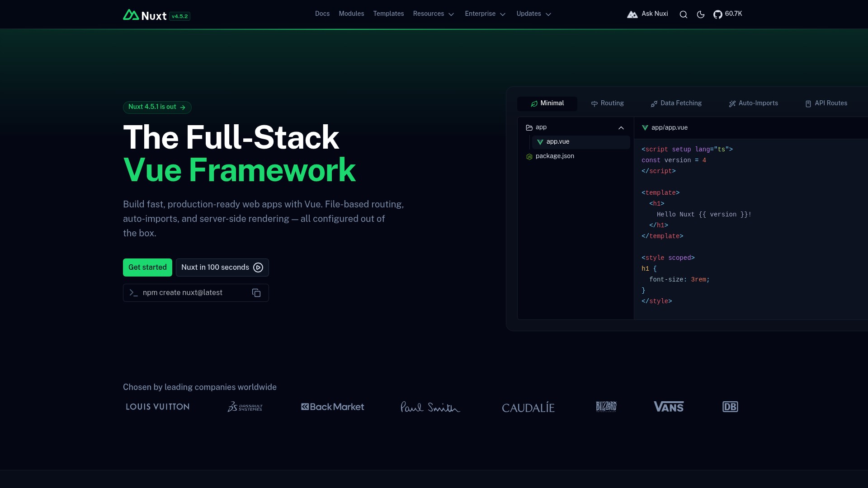This screenshot has width=868, height=488.
Task: Open the Docs menu item
Action: tap(322, 14)
